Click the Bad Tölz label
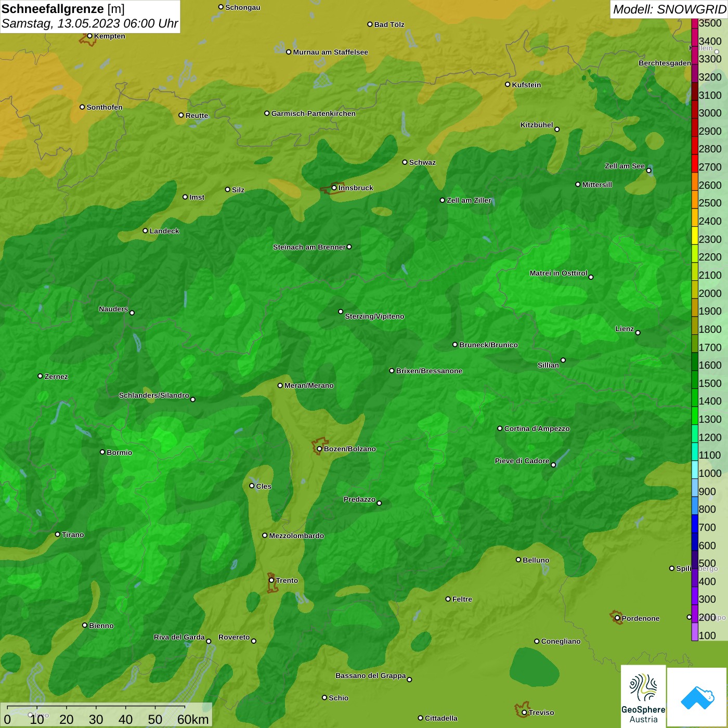This screenshot has width=728, height=728. (389, 24)
